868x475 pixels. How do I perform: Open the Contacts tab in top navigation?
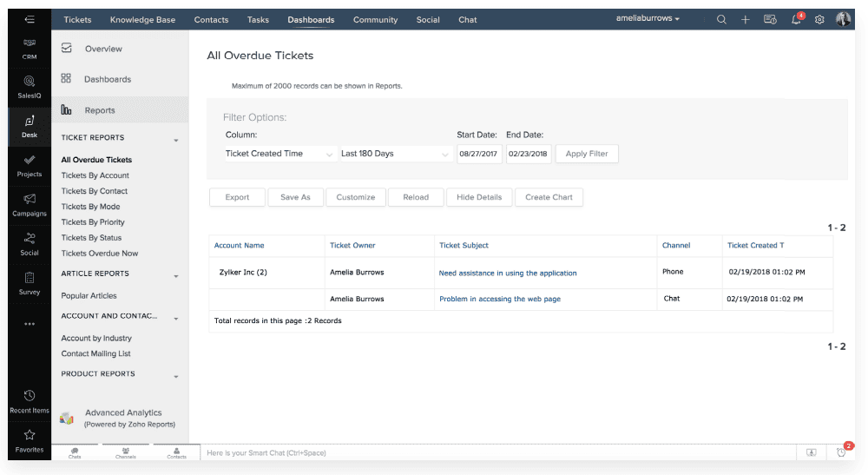point(211,19)
